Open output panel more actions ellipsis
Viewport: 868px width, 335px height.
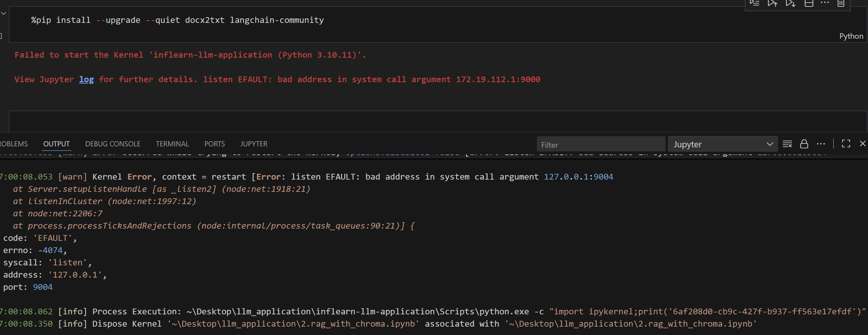(x=821, y=144)
